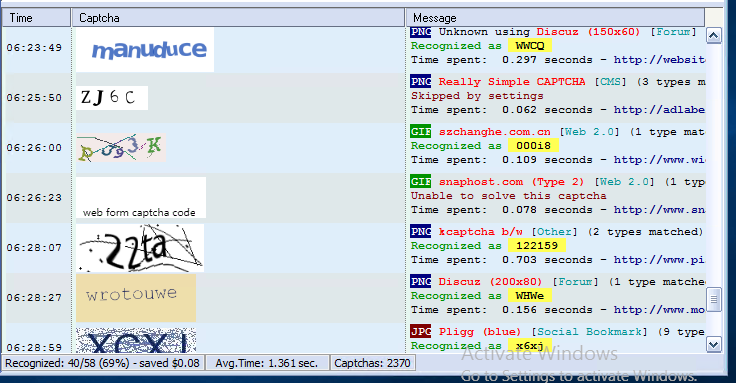Viewport: 736px width, 383px height.
Task: Click the GIF badge beside szchanghe.com.cn
Action: pos(421,132)
